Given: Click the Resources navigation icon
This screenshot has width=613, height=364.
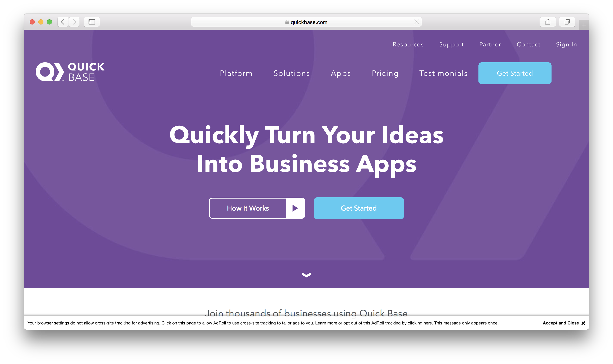Looking at the screenshot, I should click(408, 44).
